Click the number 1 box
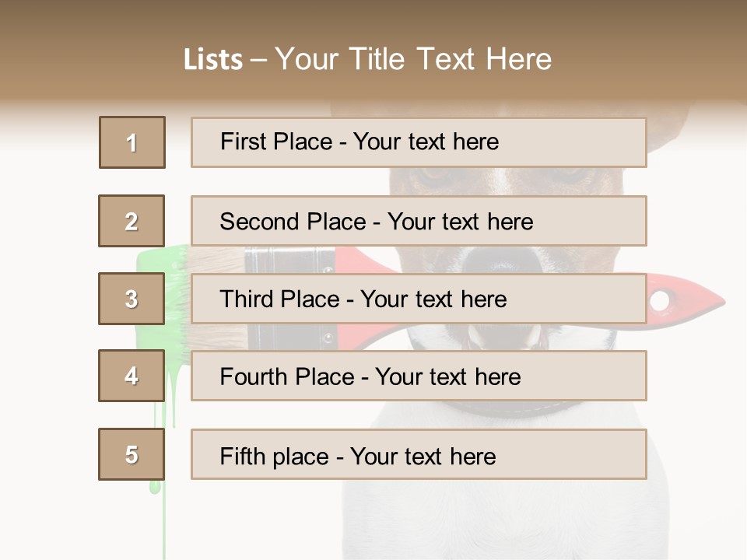This screenshot has width=747, height=560. pos(132,142)
